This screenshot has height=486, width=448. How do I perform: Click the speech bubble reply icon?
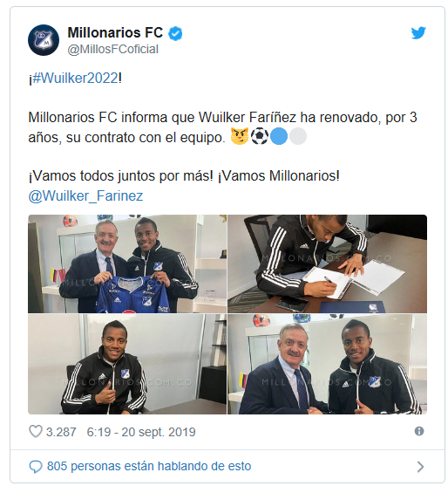coord(36,467)
